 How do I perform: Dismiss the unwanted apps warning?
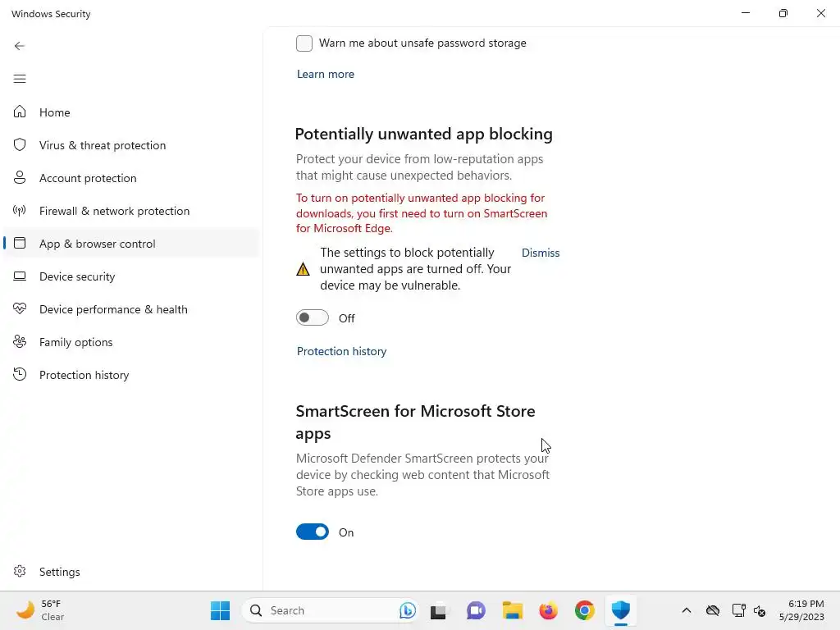pos(540,253)
